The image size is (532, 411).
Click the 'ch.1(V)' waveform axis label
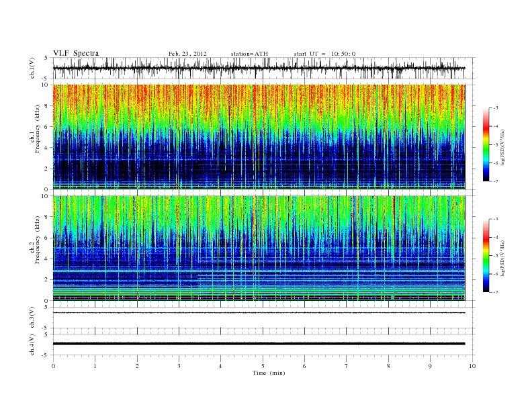tap(32, 68)
